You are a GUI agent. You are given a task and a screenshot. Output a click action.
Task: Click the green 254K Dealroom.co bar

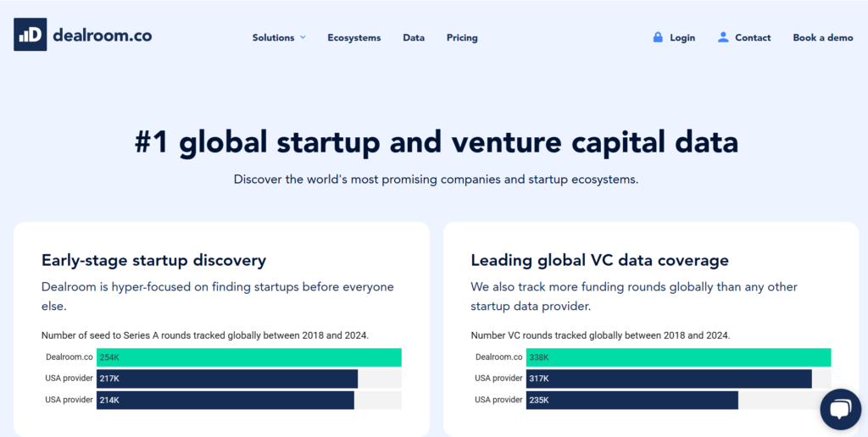(248, 357)
